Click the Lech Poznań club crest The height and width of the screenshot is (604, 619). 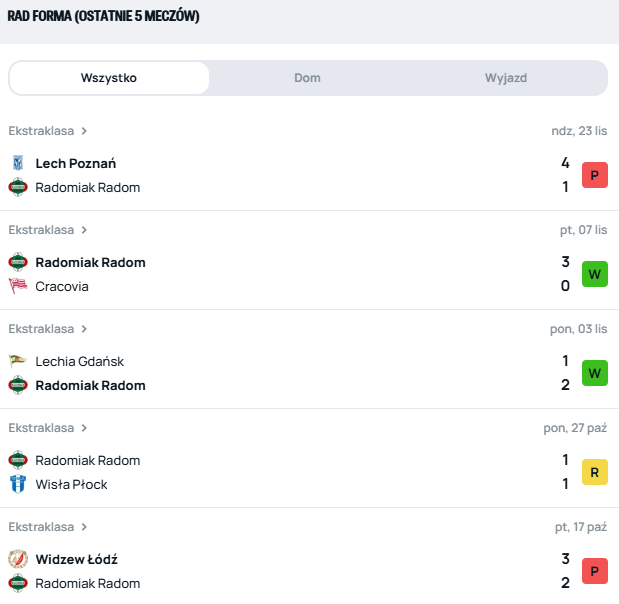pyautogui.click(x=17, y=163)
